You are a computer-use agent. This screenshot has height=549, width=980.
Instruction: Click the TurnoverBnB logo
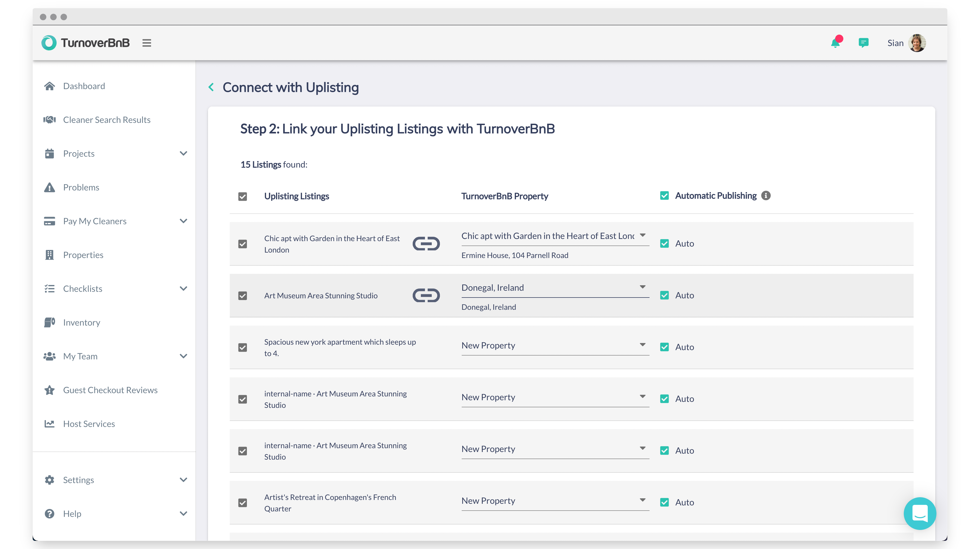[85, 43]
